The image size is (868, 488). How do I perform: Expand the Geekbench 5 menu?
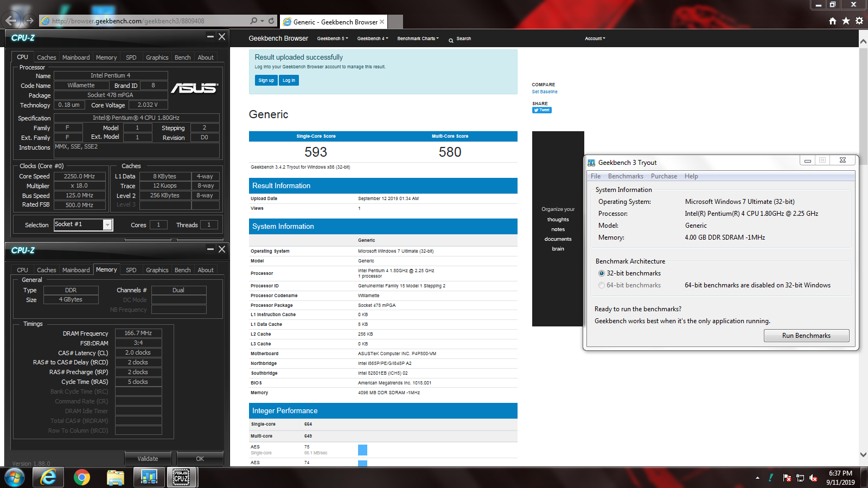[x=333, y=38]
